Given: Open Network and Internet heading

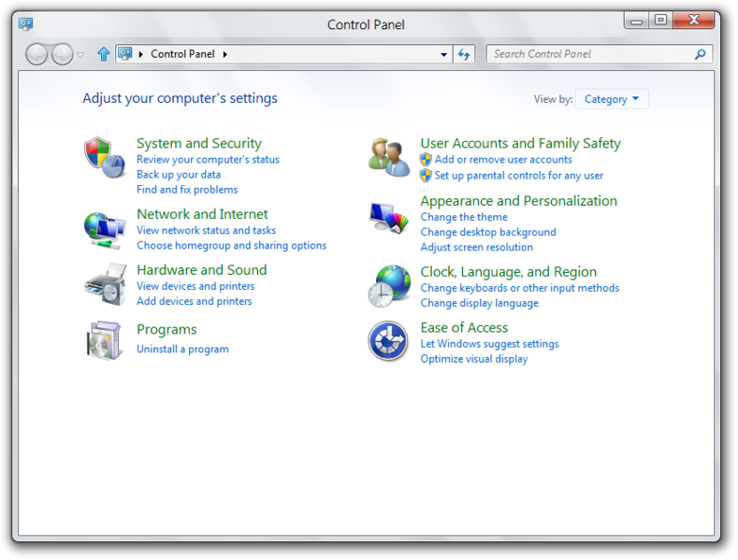Looking at the screenshot, I should (202, 214).
